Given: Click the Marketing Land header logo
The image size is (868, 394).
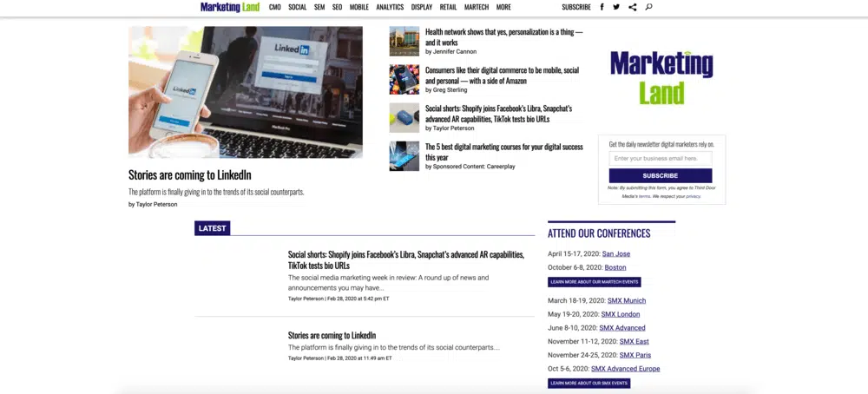Looking at the screenshot, I should point(230,7).
